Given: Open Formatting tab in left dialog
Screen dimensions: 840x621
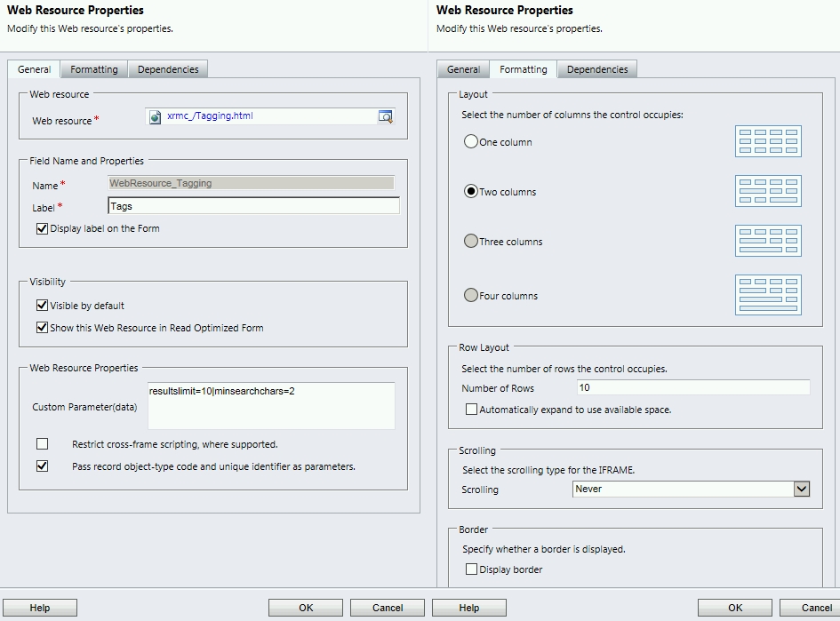Looking at the screenshot, I should click(94, 69).
